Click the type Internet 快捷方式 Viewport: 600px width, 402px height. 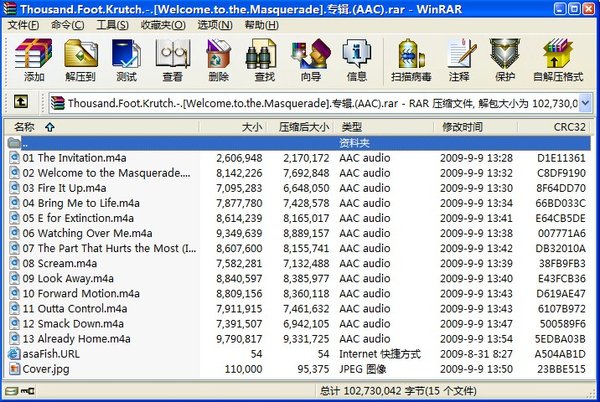380,354
